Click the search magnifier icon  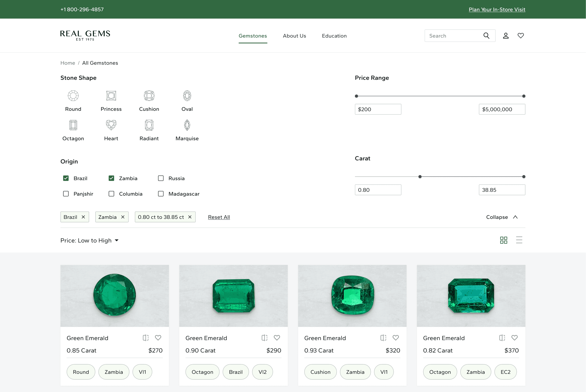pos(486,36)
